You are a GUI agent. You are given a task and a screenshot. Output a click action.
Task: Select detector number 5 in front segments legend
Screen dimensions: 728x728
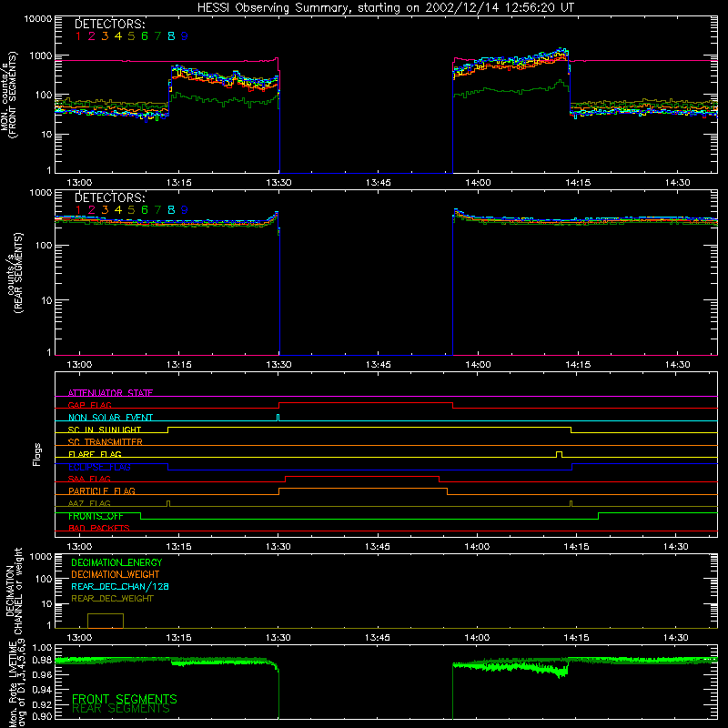click(131, 36)
